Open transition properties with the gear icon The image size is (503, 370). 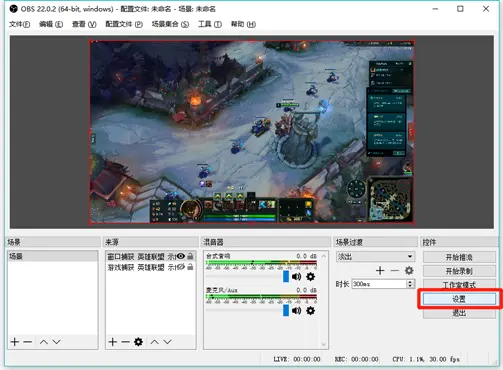click(x=409, y=270)
